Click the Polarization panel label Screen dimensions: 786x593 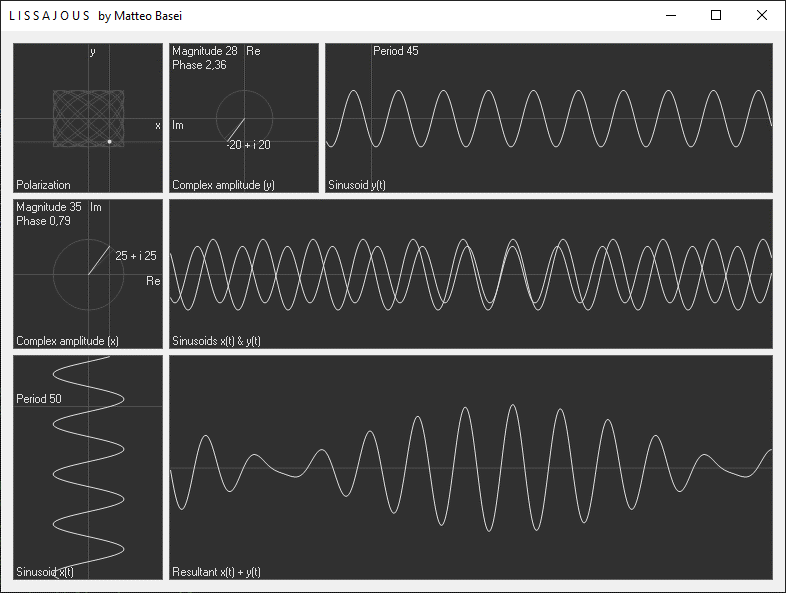pos(43,185)
